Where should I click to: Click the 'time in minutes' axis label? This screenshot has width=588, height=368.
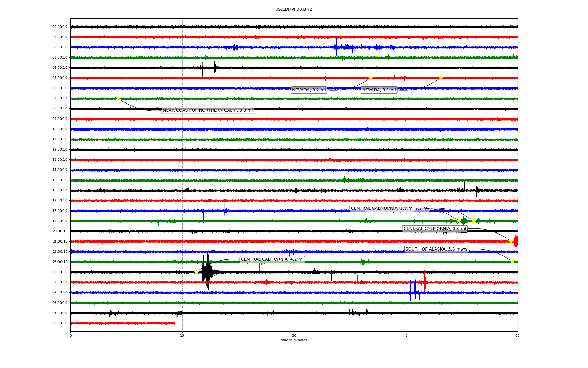tap(294, 340)
